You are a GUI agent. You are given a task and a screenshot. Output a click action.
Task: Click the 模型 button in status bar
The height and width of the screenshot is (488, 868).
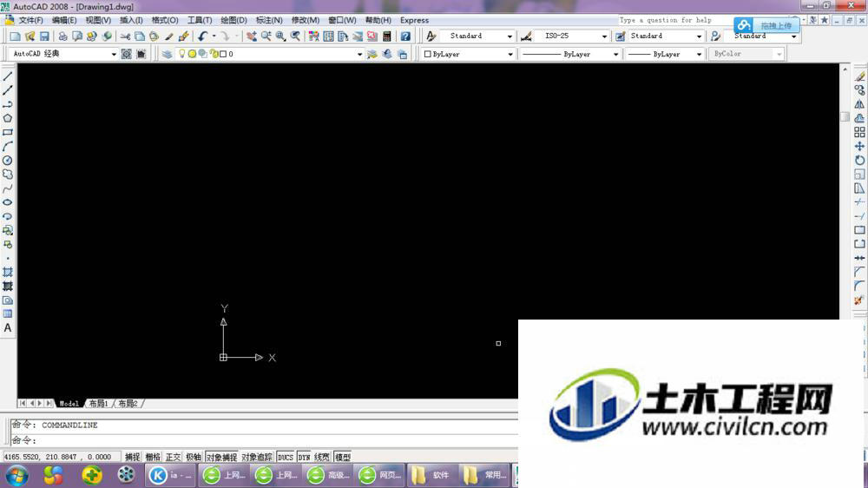point(343,457)
